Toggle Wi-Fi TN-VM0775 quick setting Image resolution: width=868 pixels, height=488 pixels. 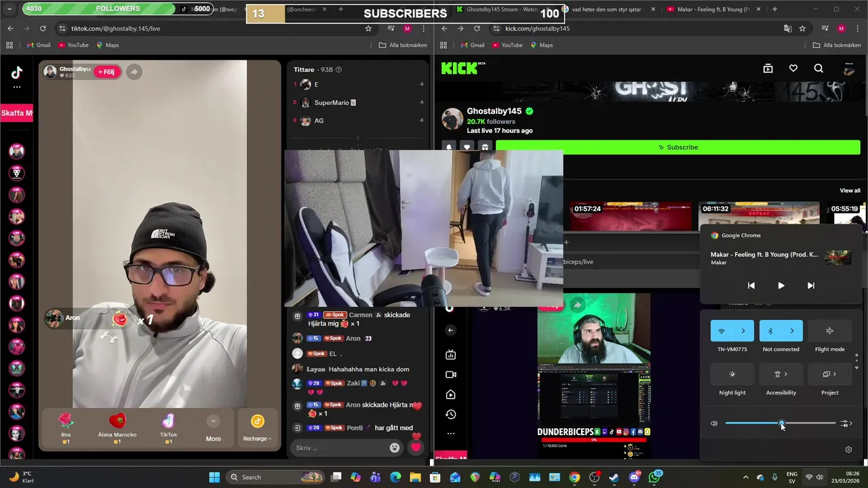[722, 331]
